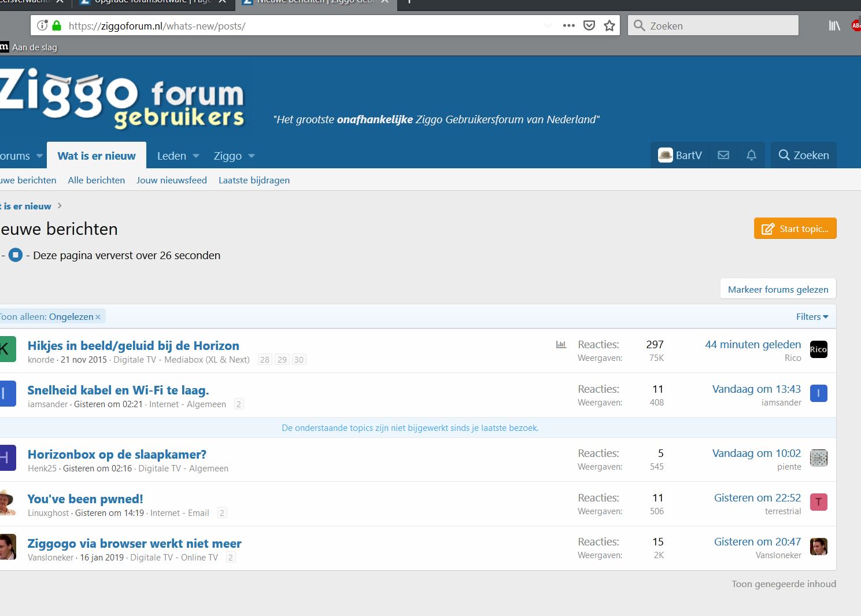
Task: Expand the Leden menu arrow
Action: 196,156
